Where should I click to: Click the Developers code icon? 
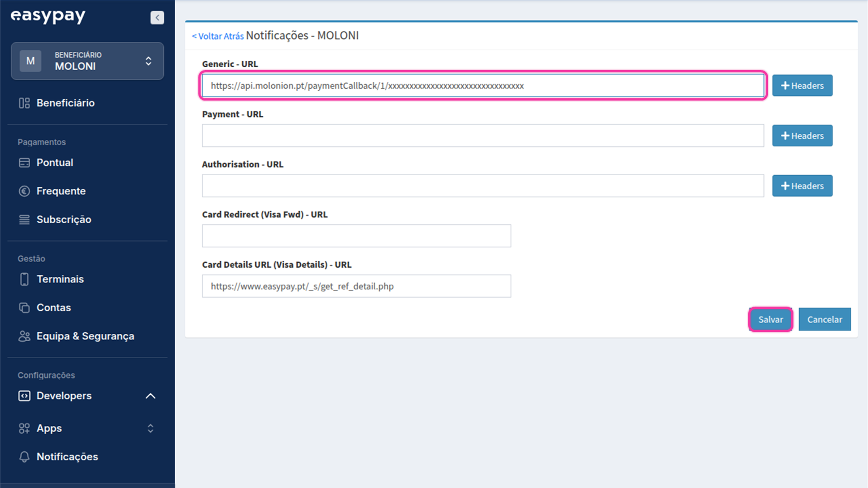pyautogui.click(x=24, y=396)
